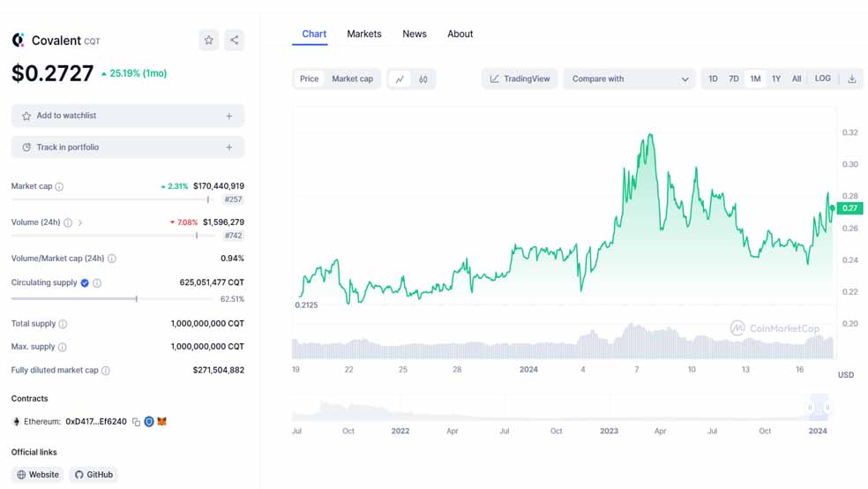
Task: Toggle the chart to Market cap view
Action: [352, 79]
